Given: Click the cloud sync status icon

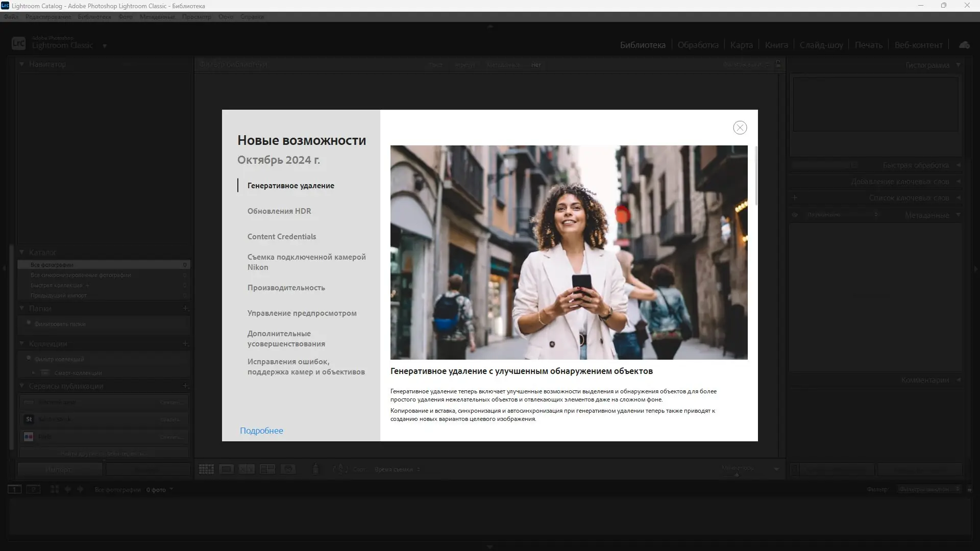Looking at the screenshot, I should 964,45.
